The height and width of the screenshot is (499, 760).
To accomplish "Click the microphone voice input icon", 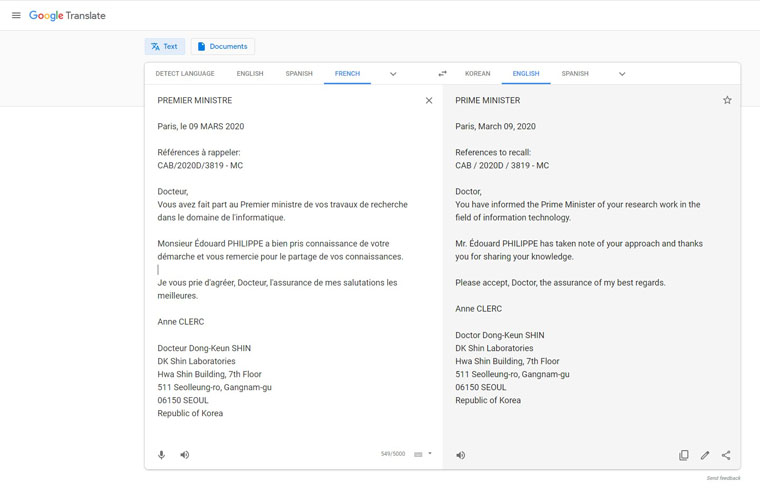I will [x=161, y=455].
